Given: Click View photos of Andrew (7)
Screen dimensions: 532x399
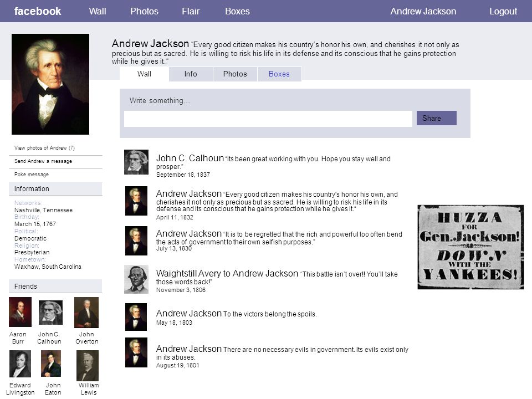Looking at the screenshot, I should point(44,148).
